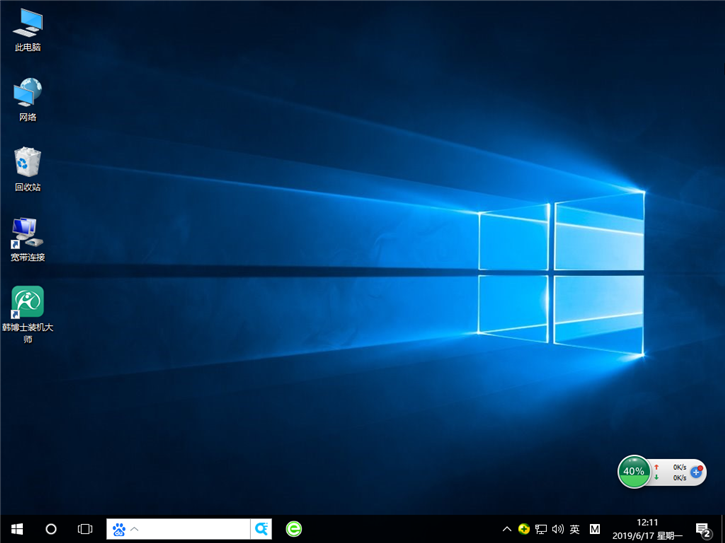Click the Cortana circle icon on taskbar
This screenshot has width=725, height=543.
[x=51, y=529]
